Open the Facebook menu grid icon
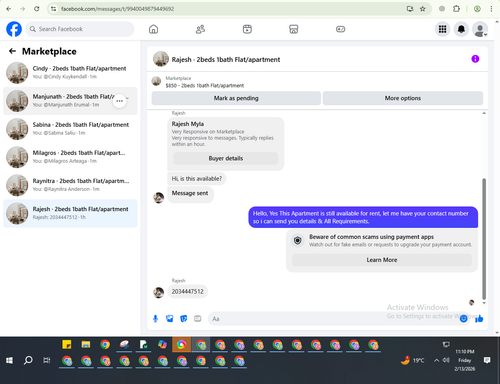Screen dimensions: 500x384 click(x=442, y=29)
